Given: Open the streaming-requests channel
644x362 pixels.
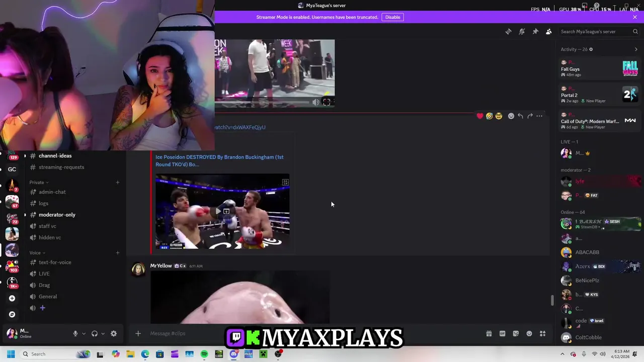Looking at the screenshot, I should (x=61, y=167).
